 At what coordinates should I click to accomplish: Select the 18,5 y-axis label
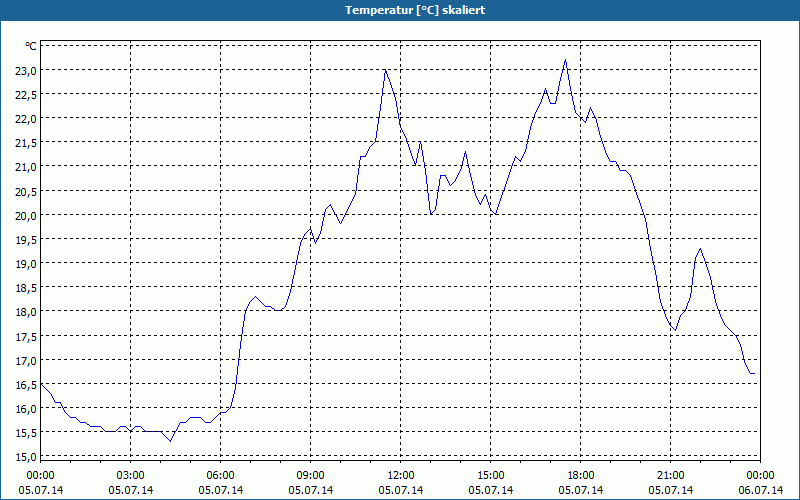(27, 288)
